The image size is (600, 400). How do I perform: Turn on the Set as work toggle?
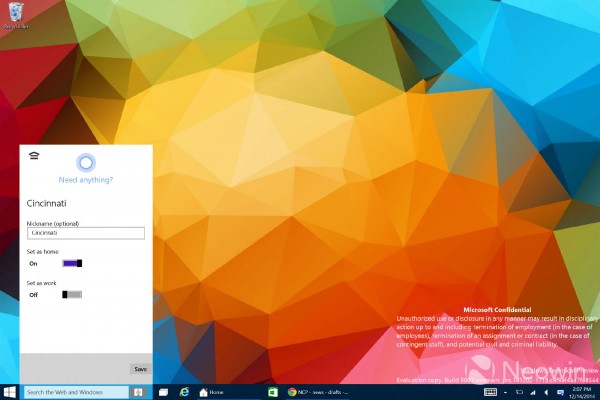click(x=71, y=295)
